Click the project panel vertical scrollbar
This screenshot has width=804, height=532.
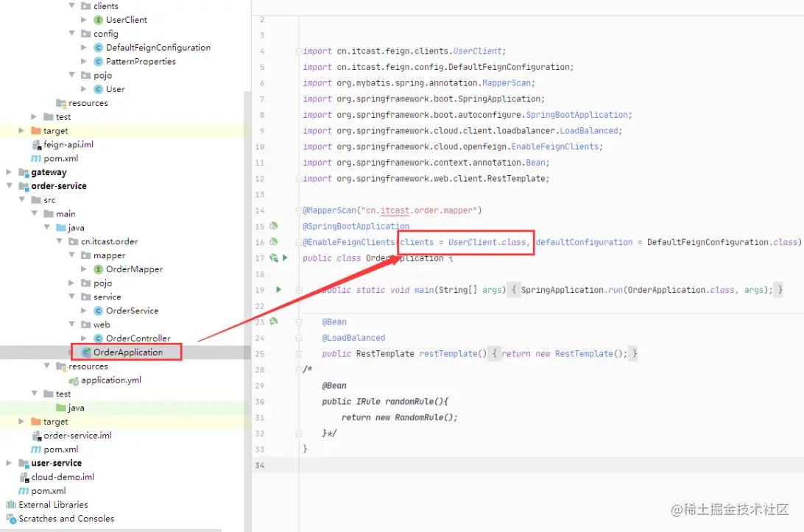[247, 311]
